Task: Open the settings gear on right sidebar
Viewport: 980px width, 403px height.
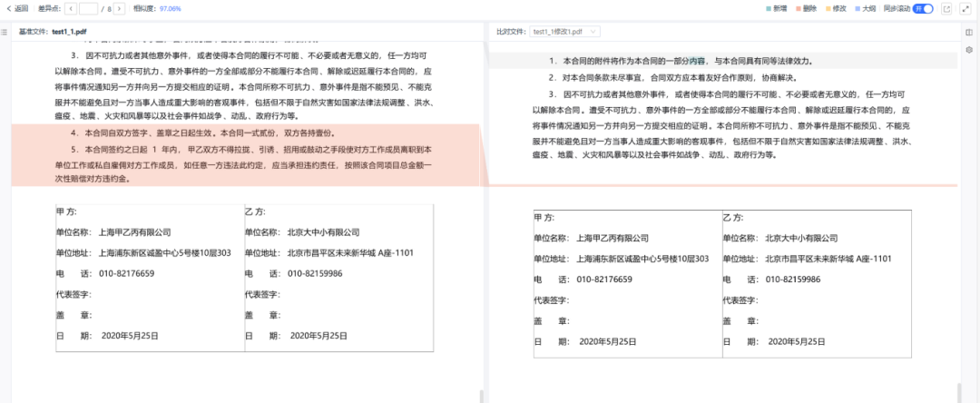Action: coord(969,50)
